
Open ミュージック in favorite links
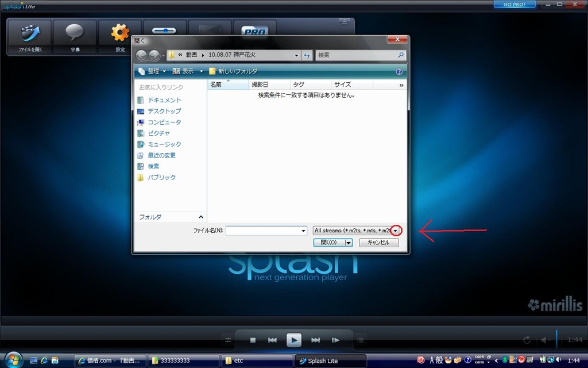160,144
